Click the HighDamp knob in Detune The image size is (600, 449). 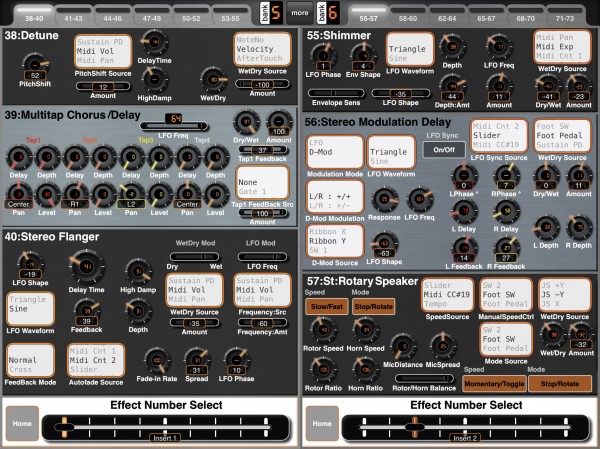click(154, 80)
